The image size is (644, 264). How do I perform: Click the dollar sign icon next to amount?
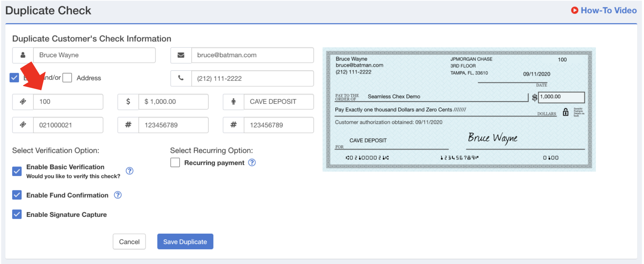point(128,102)
